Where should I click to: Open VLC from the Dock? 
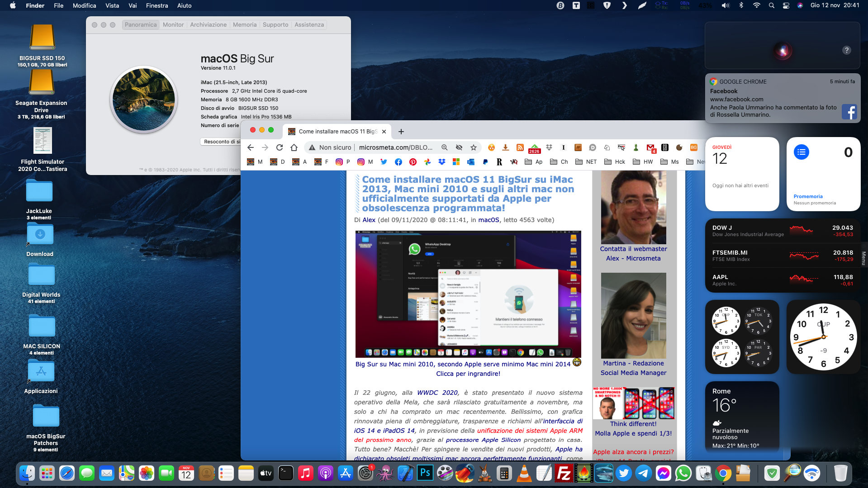pos(524,474)
